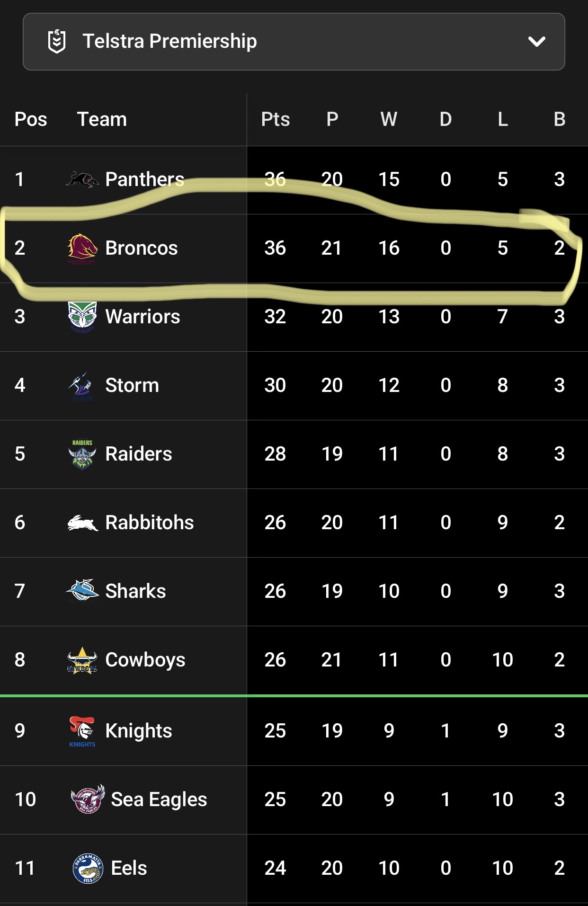Tap the Warriors team logo

point(82,317)
